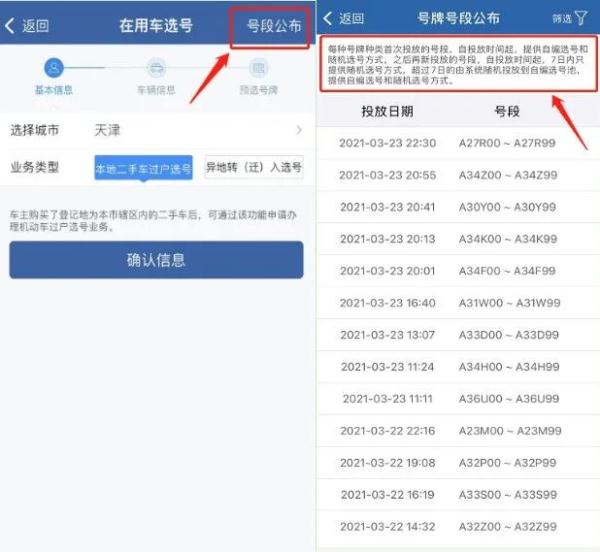Tap the 基本信息 step icon
This screenshot has height=552, width=600.
(54, 68)
